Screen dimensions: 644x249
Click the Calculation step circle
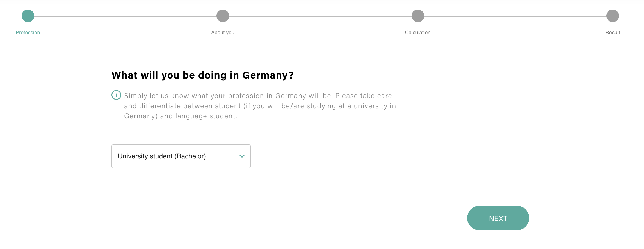tap(418, 16)
